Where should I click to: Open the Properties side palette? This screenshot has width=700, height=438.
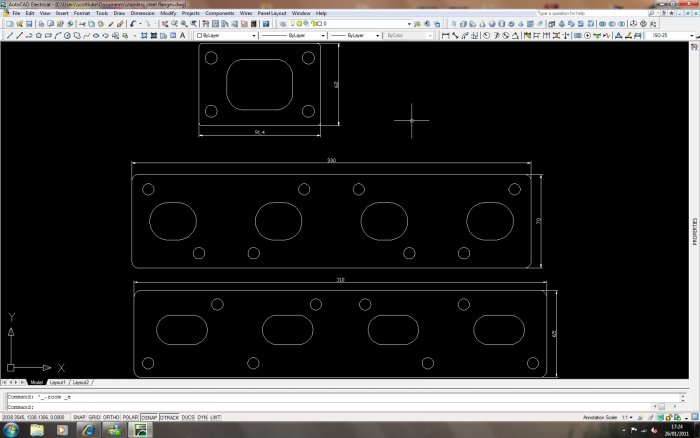click(694, 230)
